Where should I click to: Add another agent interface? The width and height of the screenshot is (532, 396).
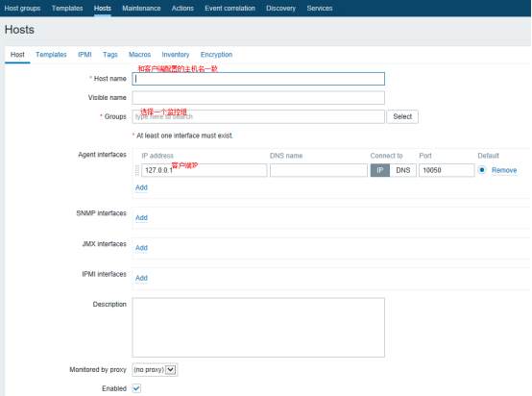141,187
